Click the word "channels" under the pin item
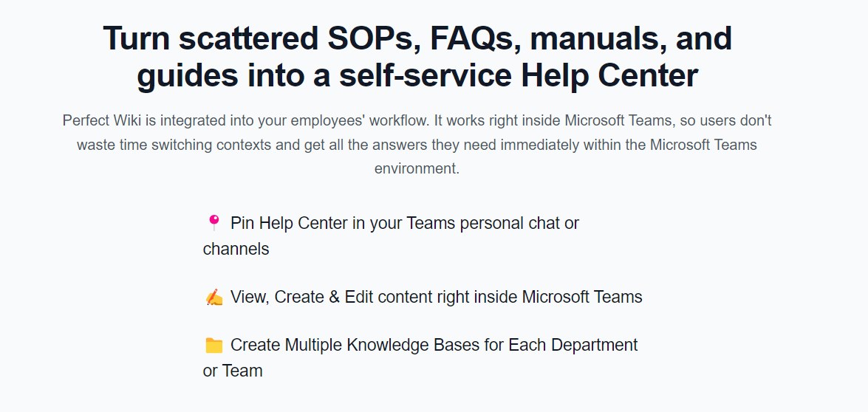Image resolution: width=868 pixels, height=412 pixels. tap(236, 249)
